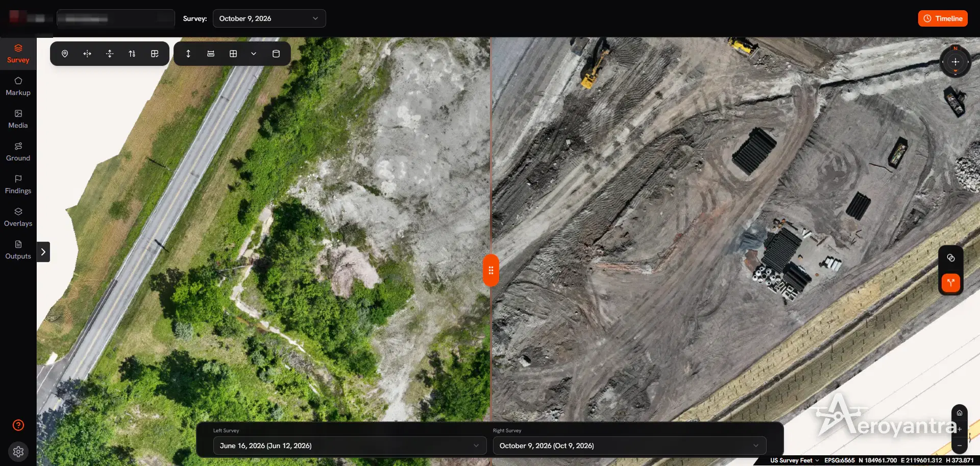Open the Findings sidebar tab

coord(18,184)
